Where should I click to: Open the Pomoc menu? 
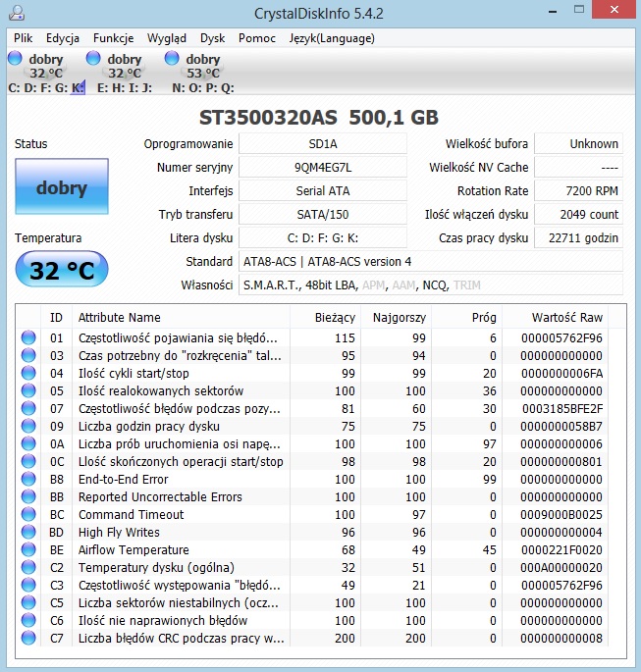click(257, 38)
